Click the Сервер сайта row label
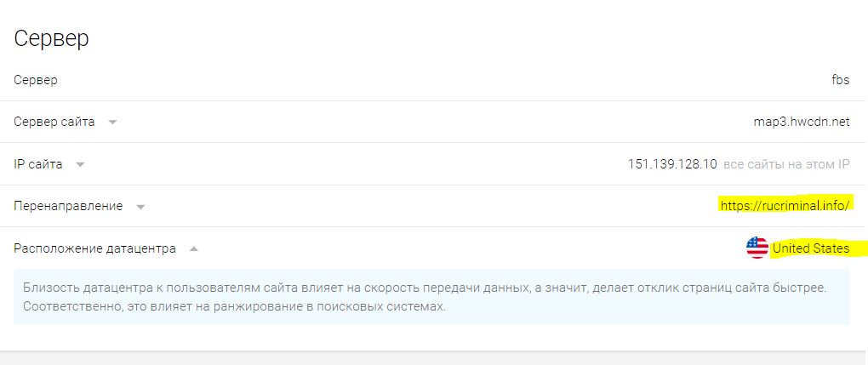The width and height of the screenshot is (868, 365). (x=54, y=122)
